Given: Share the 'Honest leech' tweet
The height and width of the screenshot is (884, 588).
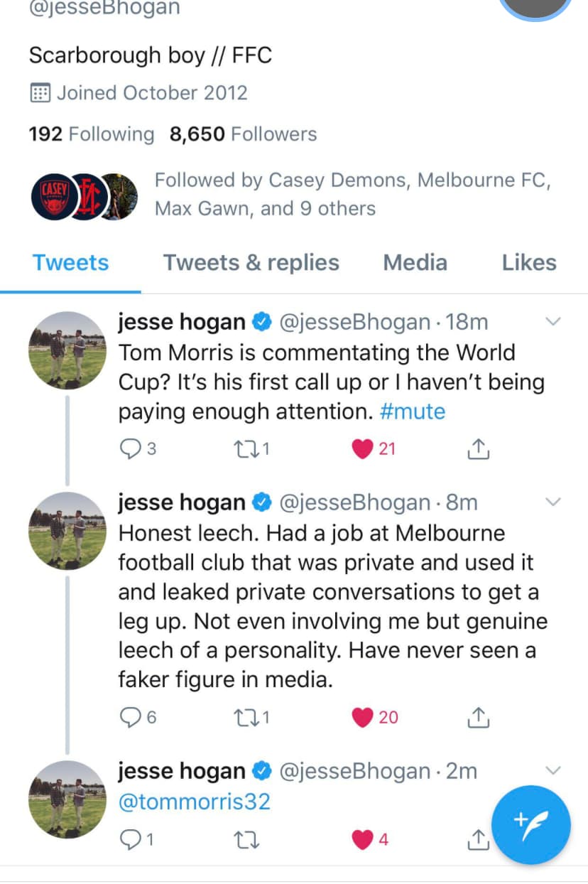Looking at the screenshot, I should tap(479, 718).
